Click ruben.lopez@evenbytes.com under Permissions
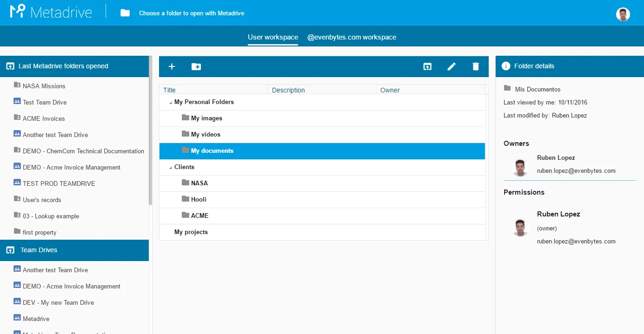This screenshot has height=334, width=644. pyautogui.click(x=576, y=241)
